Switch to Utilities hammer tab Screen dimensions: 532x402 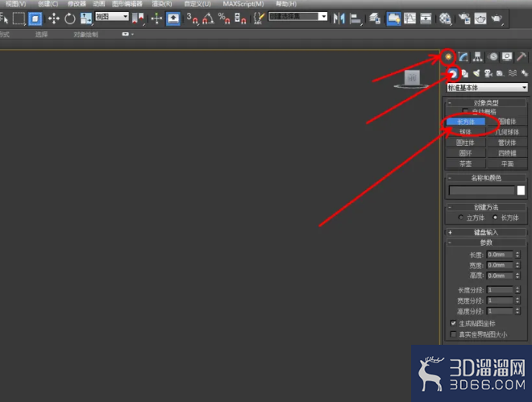click(x=522, y=56)
